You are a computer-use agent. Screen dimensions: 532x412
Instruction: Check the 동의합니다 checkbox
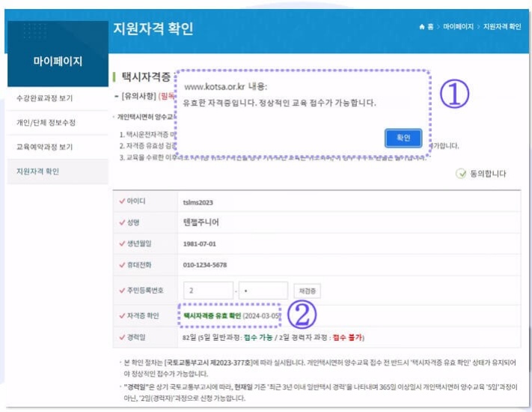coord(461,174)
